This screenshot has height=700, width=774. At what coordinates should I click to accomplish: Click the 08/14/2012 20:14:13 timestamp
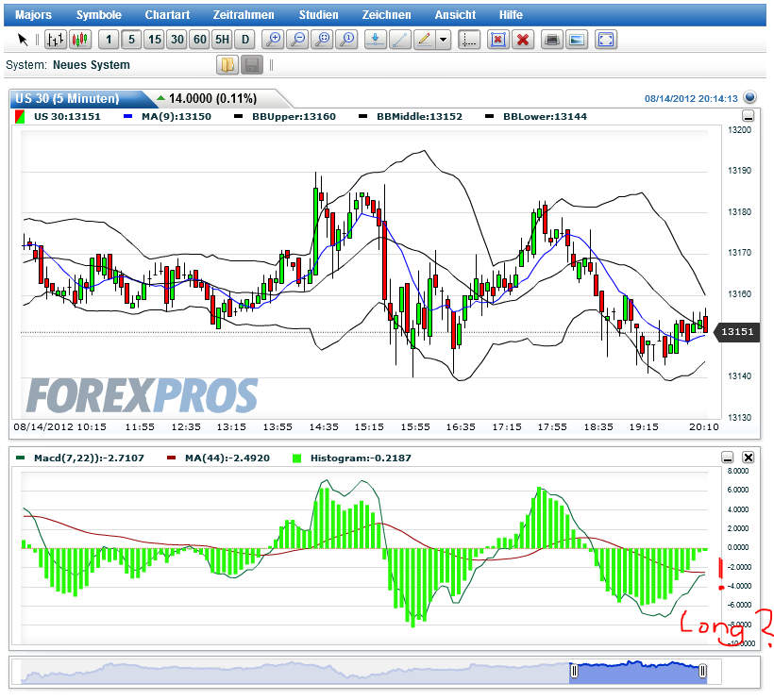tap(691, 99)
